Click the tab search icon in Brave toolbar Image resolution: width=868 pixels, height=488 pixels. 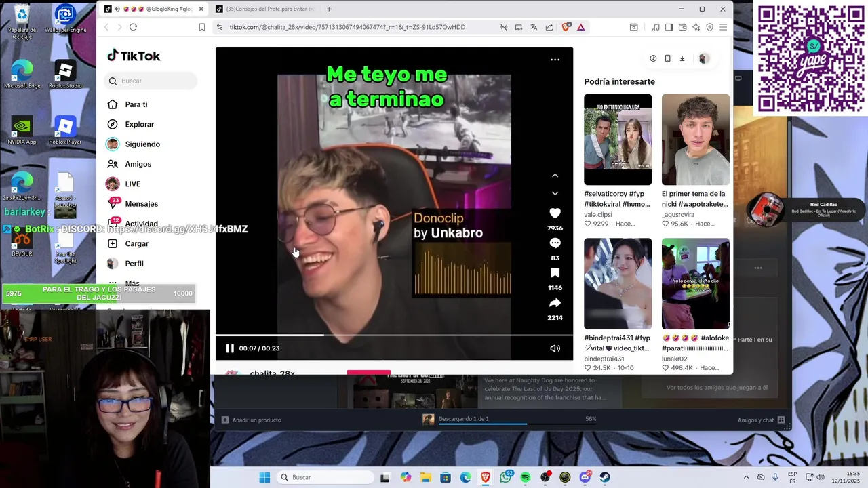633,27
